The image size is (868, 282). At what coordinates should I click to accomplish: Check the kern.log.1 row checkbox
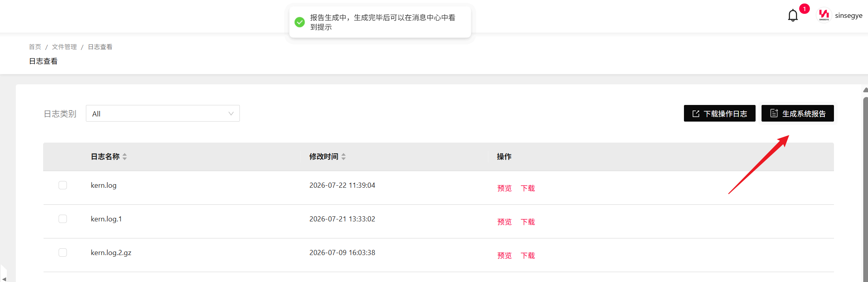pyautogui.click(x=63, y=219)
